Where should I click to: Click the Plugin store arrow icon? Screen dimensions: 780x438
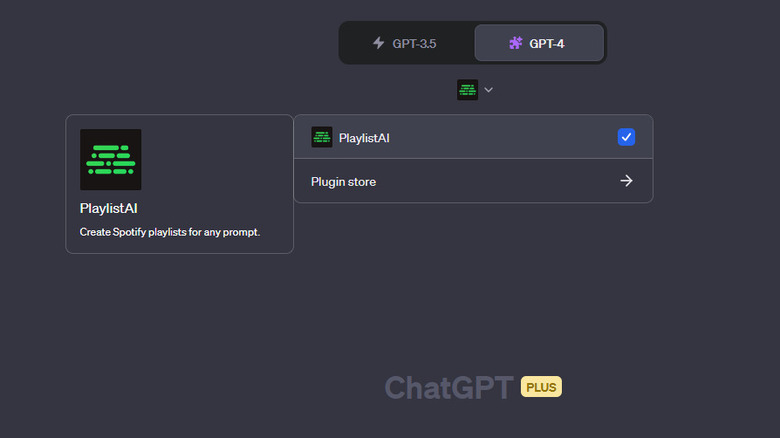pos(626,181)
